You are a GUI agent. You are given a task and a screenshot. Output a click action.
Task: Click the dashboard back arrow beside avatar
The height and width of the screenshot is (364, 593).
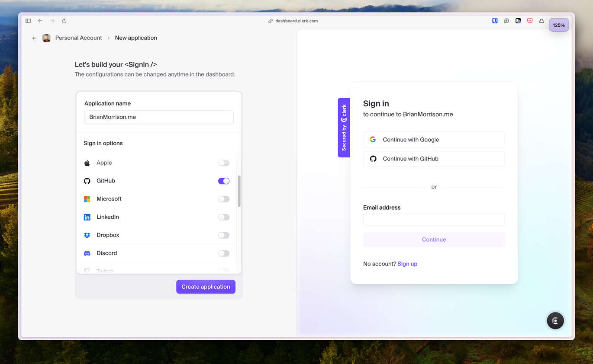(34, 38)
